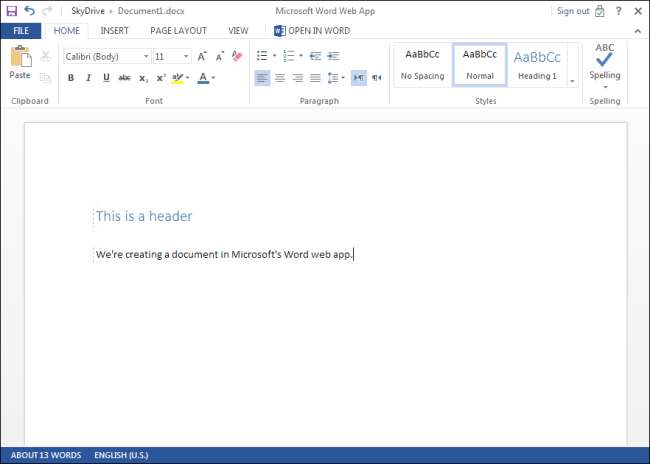
Task: Switch to the INSERT tab
Action: pos(114,31)
